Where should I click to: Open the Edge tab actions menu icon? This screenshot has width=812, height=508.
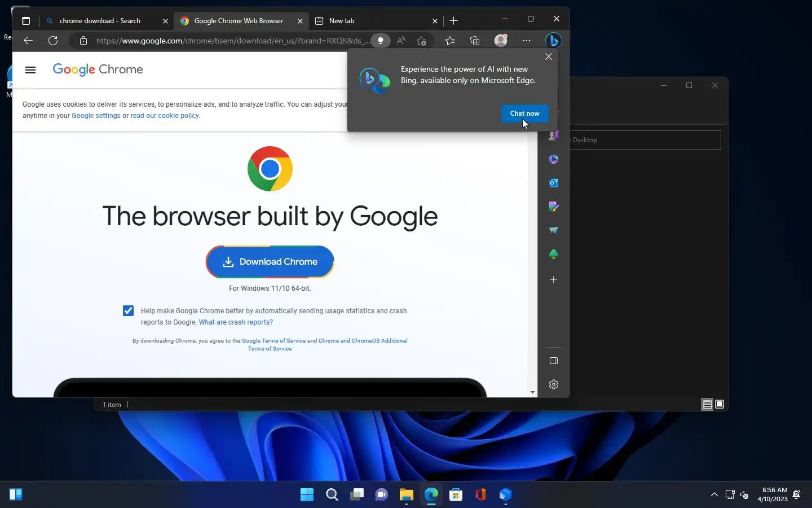pos(25,21)
